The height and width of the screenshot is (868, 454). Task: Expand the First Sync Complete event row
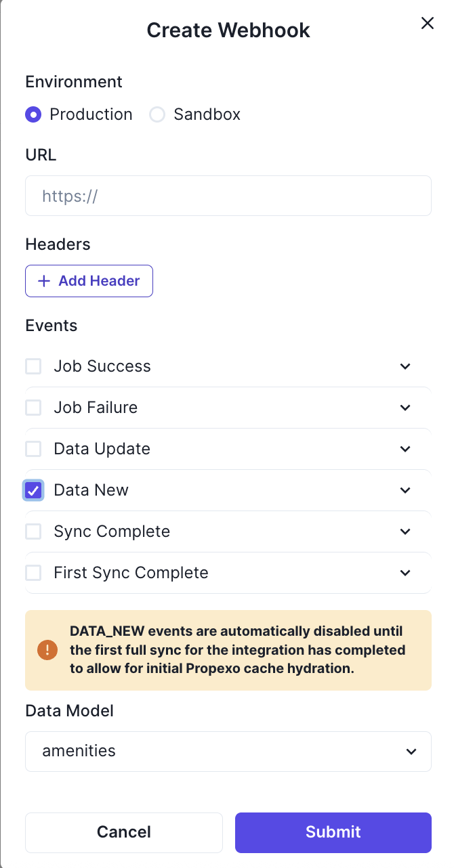tap(405, 572)
